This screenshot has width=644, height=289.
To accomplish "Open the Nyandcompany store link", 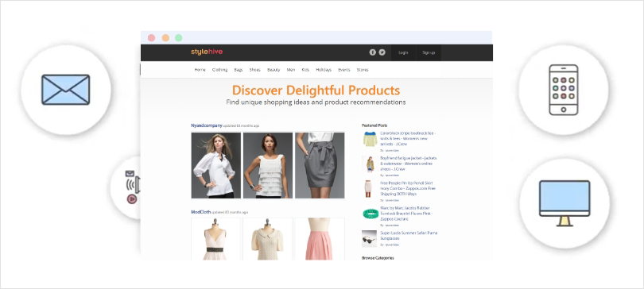I will click(207, 125).
